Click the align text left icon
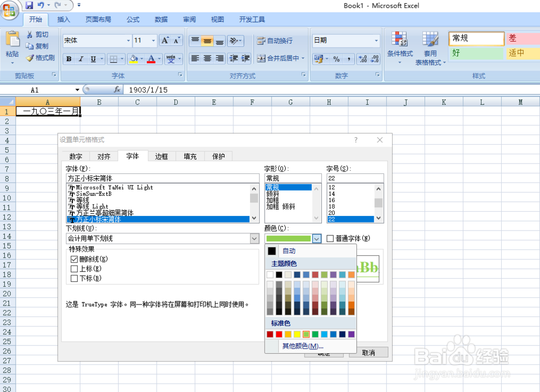This screenshot has width=540, height=392. [x=195, y=58]
